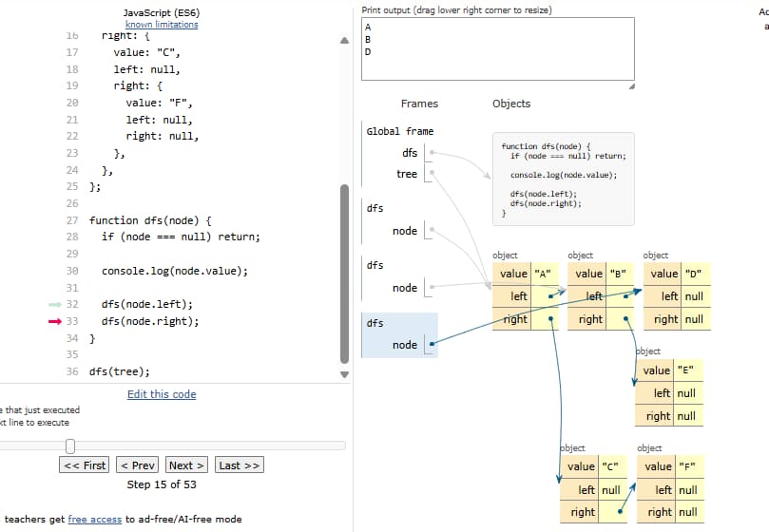Click the "Step 15 of 53" label
The height and width of the screenshot is (532, 769).
point(162,484)
